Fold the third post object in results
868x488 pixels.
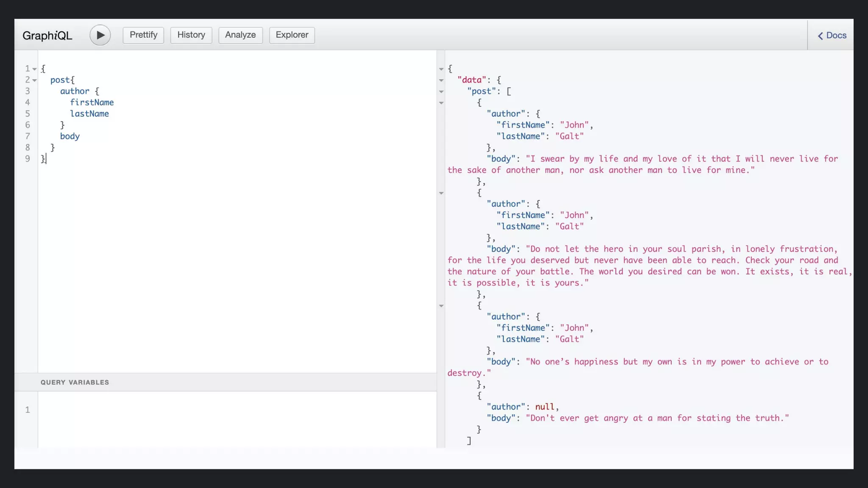[441, 306]
